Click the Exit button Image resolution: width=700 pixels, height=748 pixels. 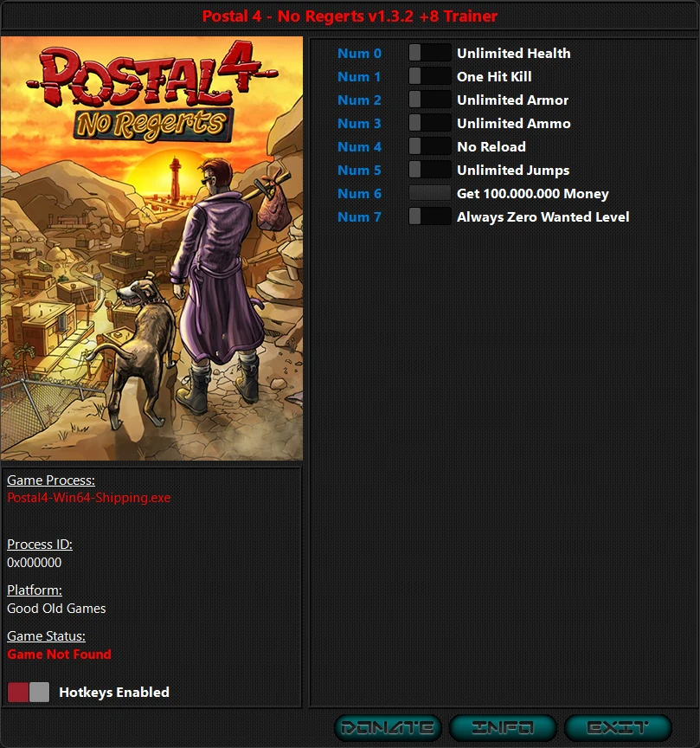[616, 727]
